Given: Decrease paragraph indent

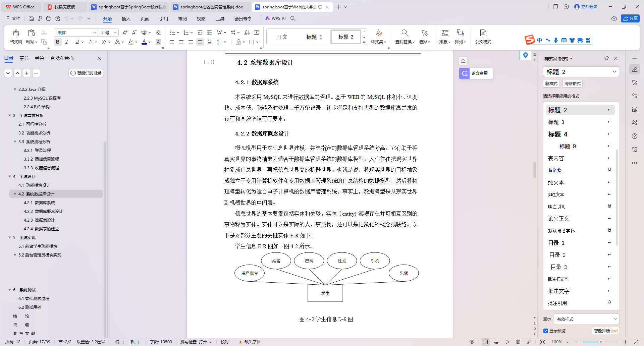Looking at the screenshot, I should point(200,33).
